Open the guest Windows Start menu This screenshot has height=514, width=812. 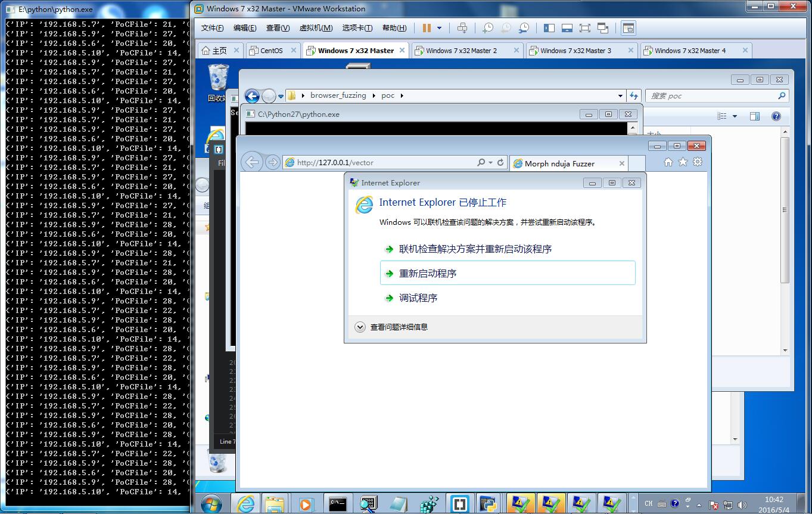coord(211,504)
